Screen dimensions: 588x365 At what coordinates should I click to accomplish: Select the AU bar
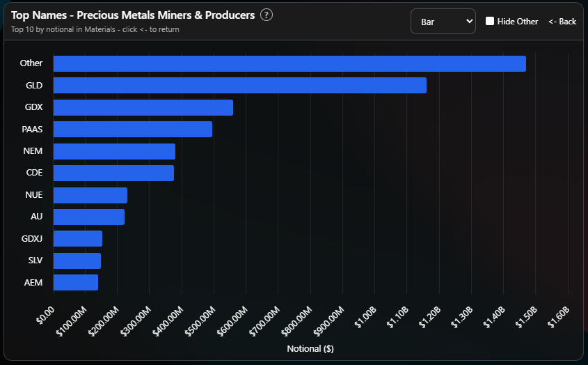(89, 217)
